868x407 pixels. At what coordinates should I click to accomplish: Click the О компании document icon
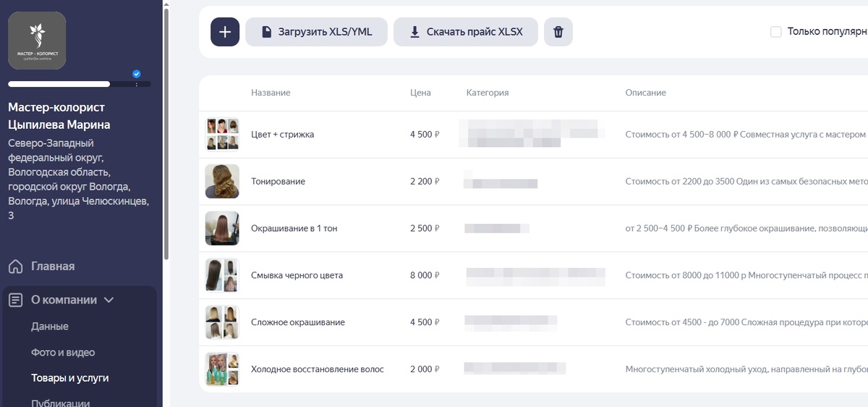[x=15, y=300]
